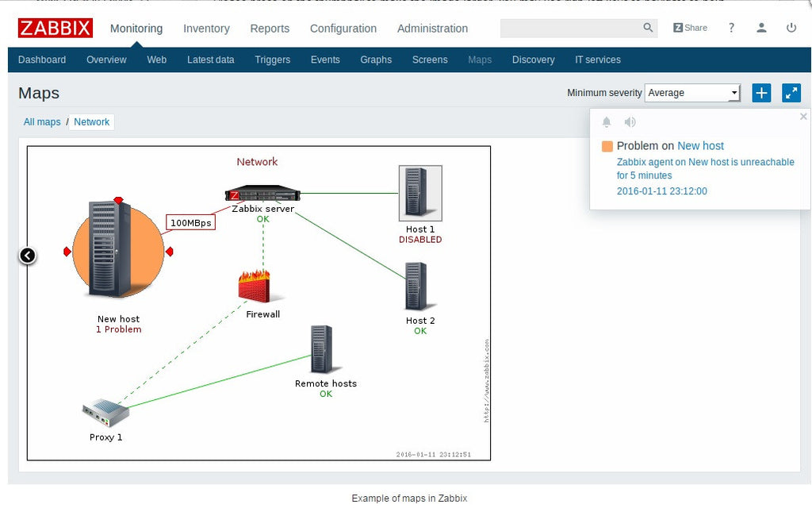Select the Proxy 1 device on the map
The height and width of the screenshot is (508, 812).
tap(104, 413)
